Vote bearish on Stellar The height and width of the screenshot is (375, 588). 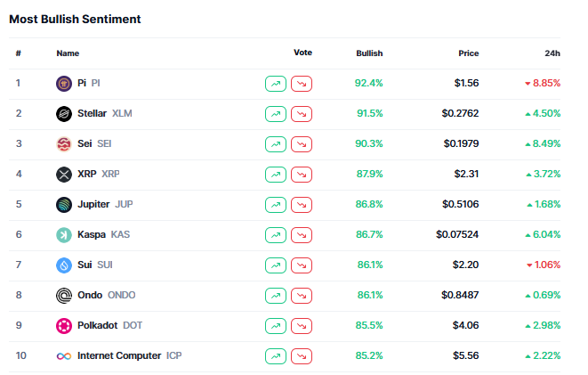pos(302,114)
